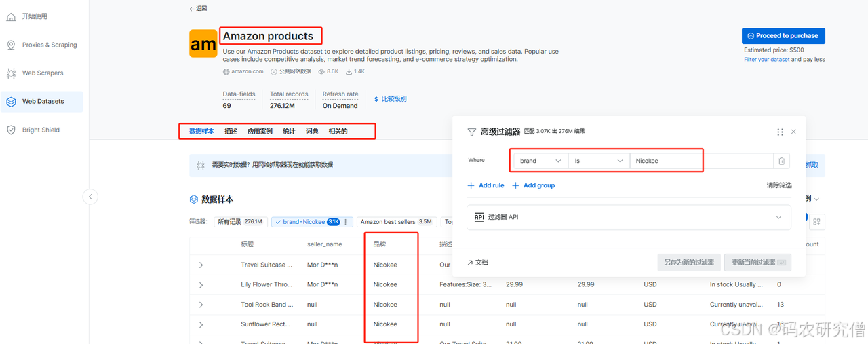Click 'Tool Rock Band ...' title cell

[x=268, y=304]
